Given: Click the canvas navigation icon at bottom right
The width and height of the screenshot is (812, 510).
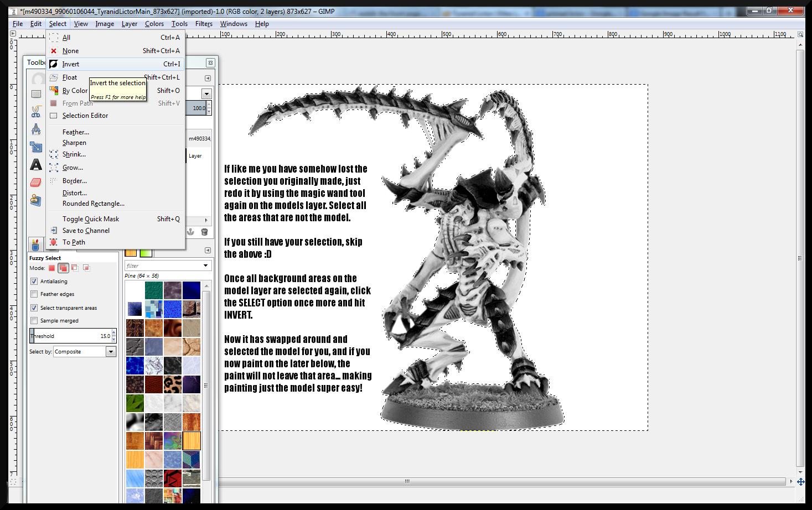Looking at the screenshot, I should tap(800, 482).
